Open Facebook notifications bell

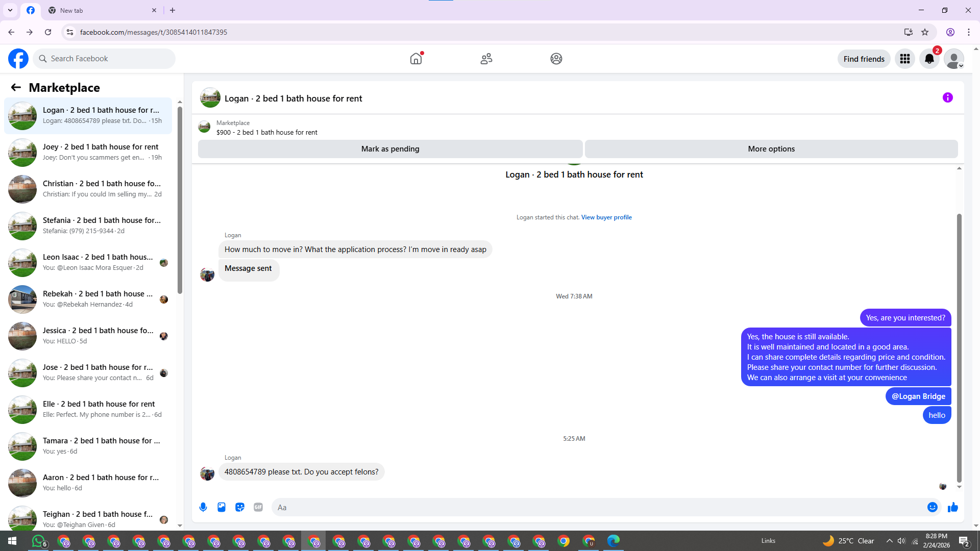pos(929,59)
